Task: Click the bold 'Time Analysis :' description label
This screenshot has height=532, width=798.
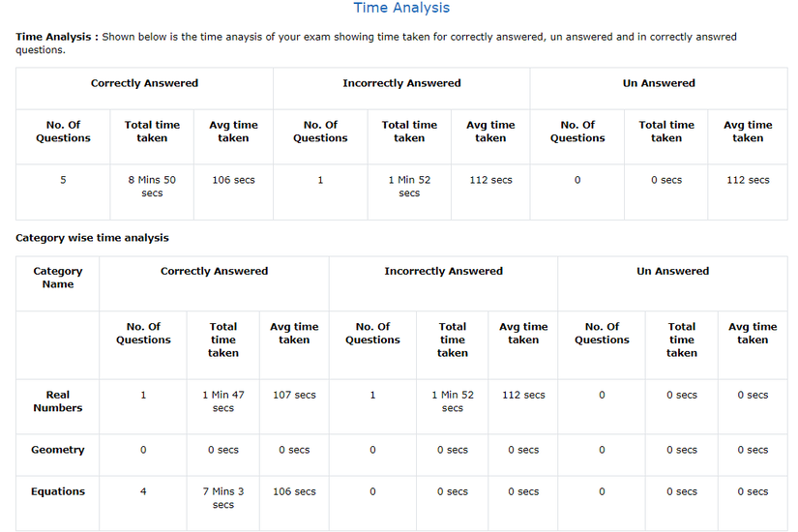Action: pos(56,37)
